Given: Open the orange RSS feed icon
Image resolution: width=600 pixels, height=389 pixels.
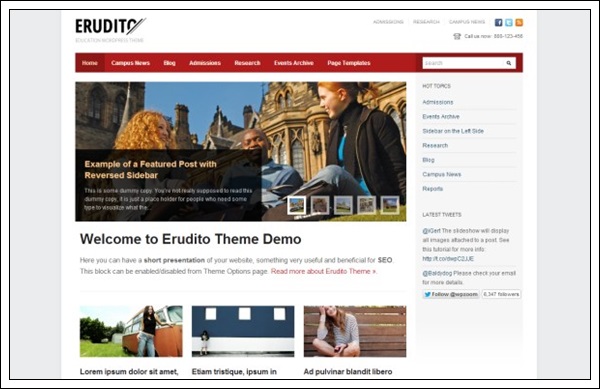Looking at the screenshot, I should click(519, 23).
